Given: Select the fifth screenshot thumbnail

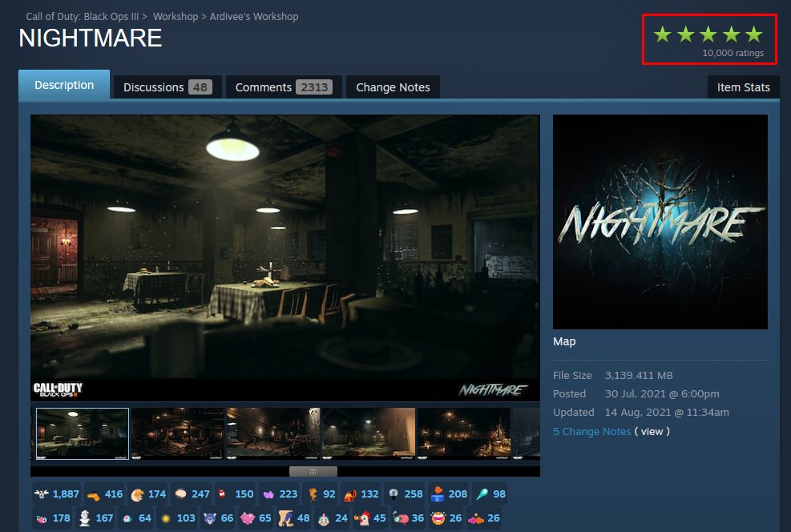Looking at the screenshot, I should click(x=464, y=433).
